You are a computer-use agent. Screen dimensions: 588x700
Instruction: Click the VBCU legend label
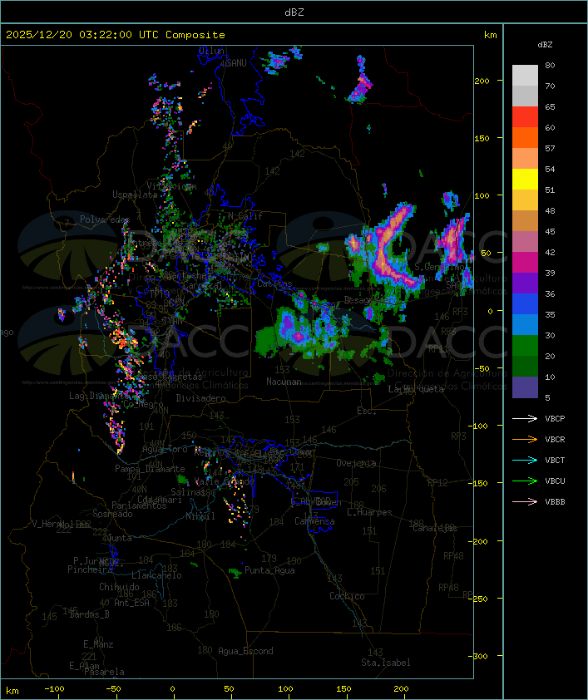pyautogui.click(x=555, y=481)
